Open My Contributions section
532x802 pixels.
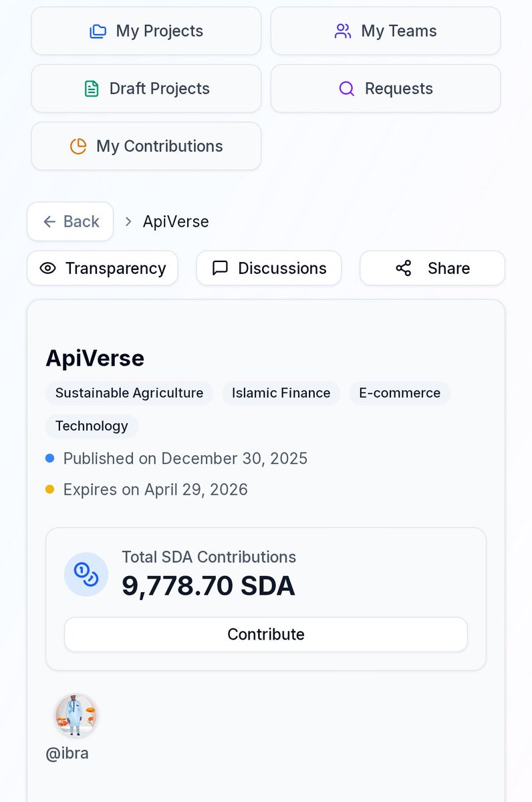click(x=146, y=146)
